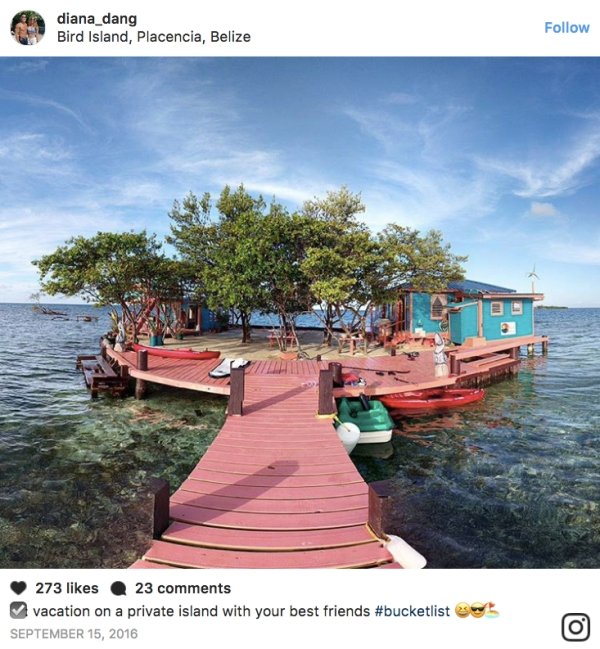Click the gray checkmark box before the caption
Viewport: 600px width, 649px height.
point(18,611)
